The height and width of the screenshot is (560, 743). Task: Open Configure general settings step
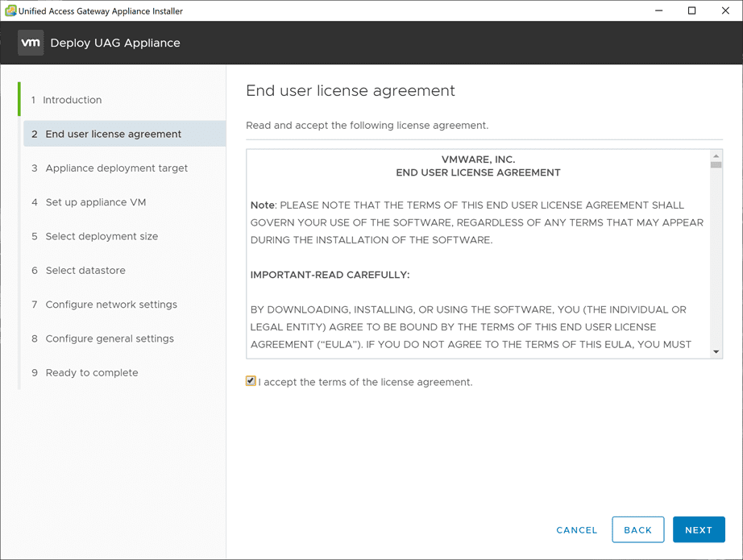(x=110, y=338)
